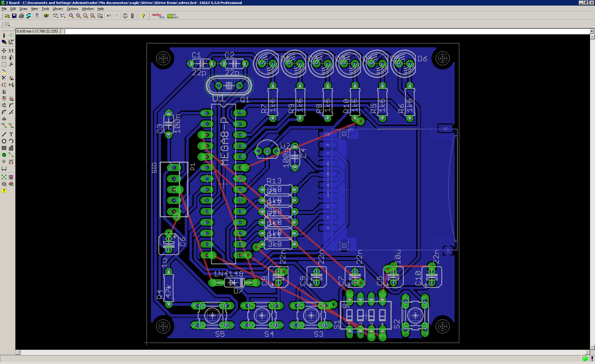Click the Stop command icon
Viewport: 595px width, 364px height.
[125, 16]
